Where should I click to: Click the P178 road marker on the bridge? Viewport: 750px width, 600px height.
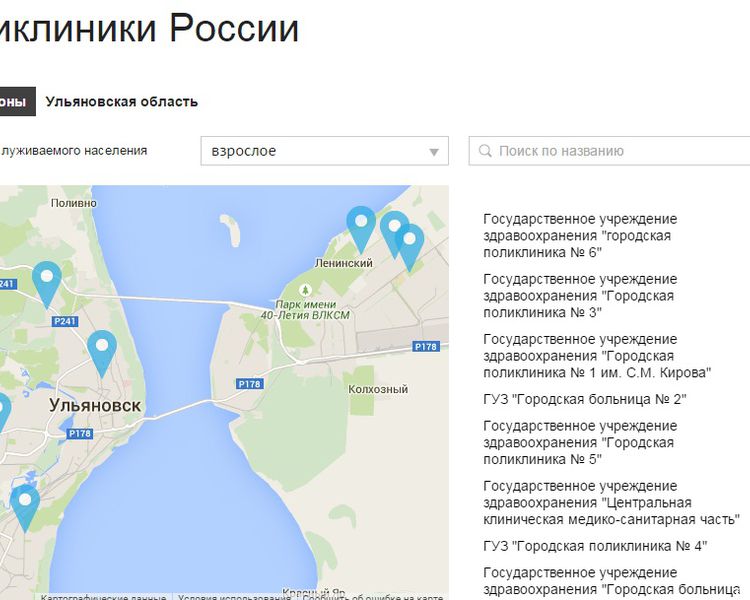(x=248, y=384)
